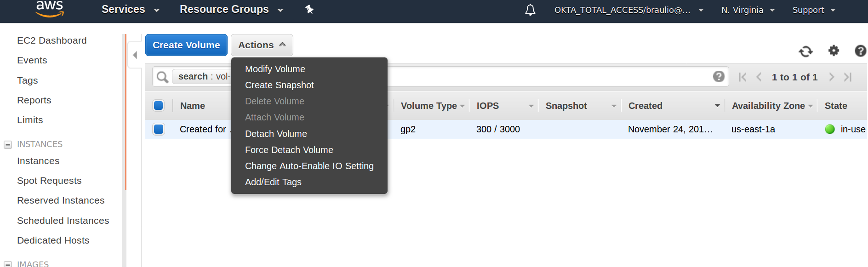868x267 pixels.
Task: Toggle the select-all volumes checkbox
Action: [159, 106]
